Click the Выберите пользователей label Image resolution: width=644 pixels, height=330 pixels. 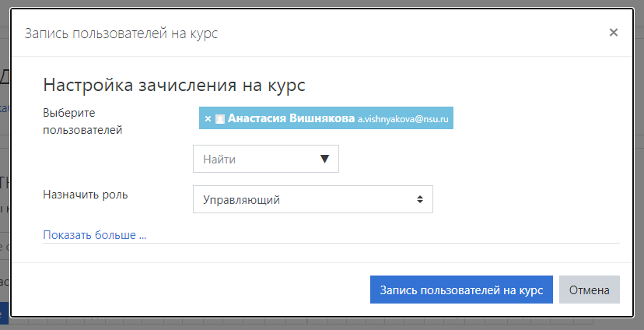click(82, 121)
